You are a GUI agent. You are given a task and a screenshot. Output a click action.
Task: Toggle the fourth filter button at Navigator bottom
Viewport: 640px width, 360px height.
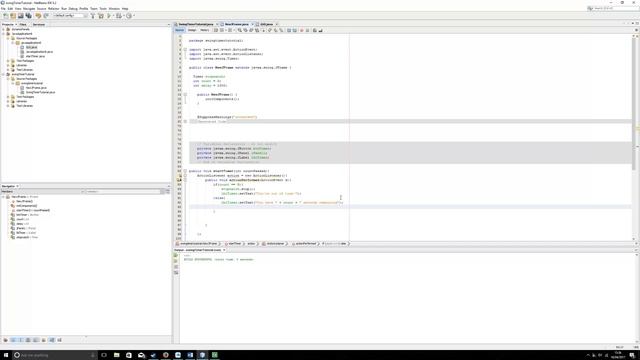(28, 340)
